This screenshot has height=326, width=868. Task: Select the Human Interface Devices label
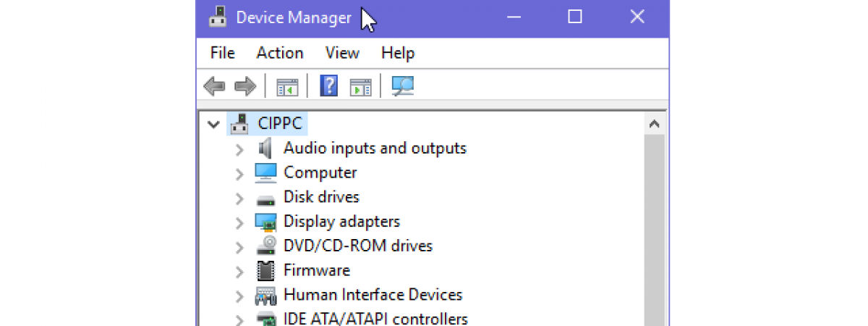click(x=373, y=295)
